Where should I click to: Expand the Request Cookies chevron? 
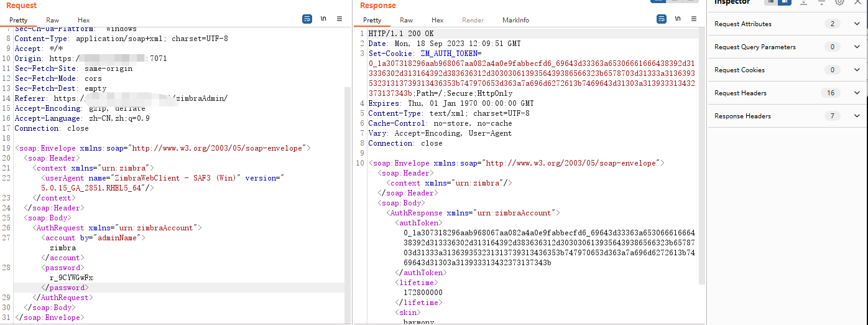pos(857,70)
